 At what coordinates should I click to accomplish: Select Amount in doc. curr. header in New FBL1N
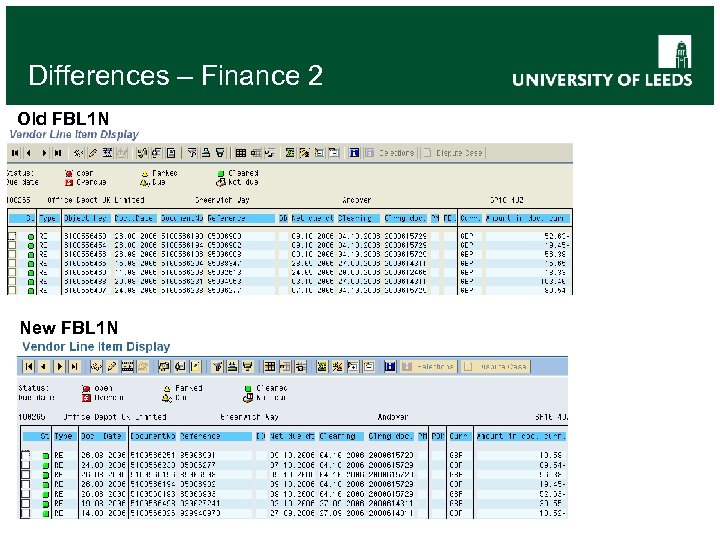click(x=521, y=436)
